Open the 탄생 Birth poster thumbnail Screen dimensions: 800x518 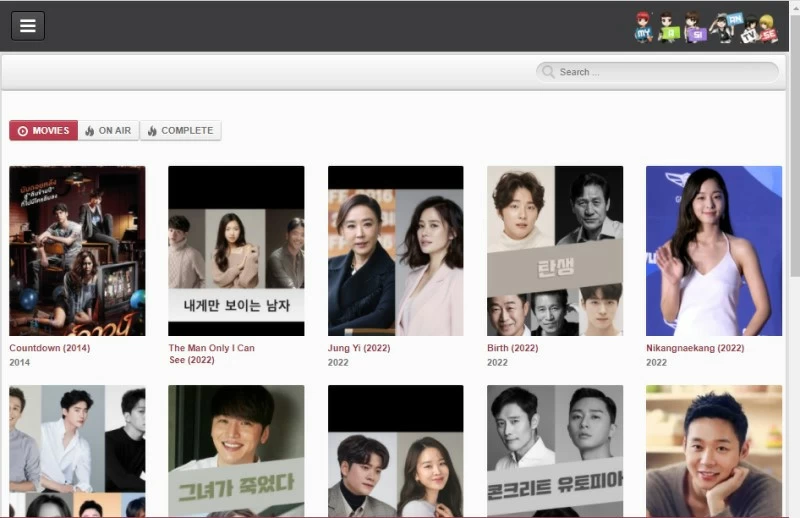point(555,251)
